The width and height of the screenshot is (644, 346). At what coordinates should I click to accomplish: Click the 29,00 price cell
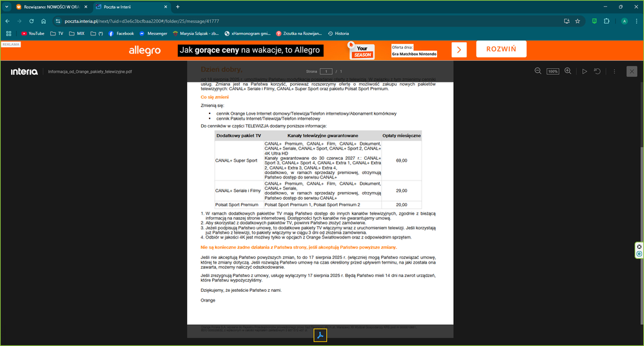401,191
